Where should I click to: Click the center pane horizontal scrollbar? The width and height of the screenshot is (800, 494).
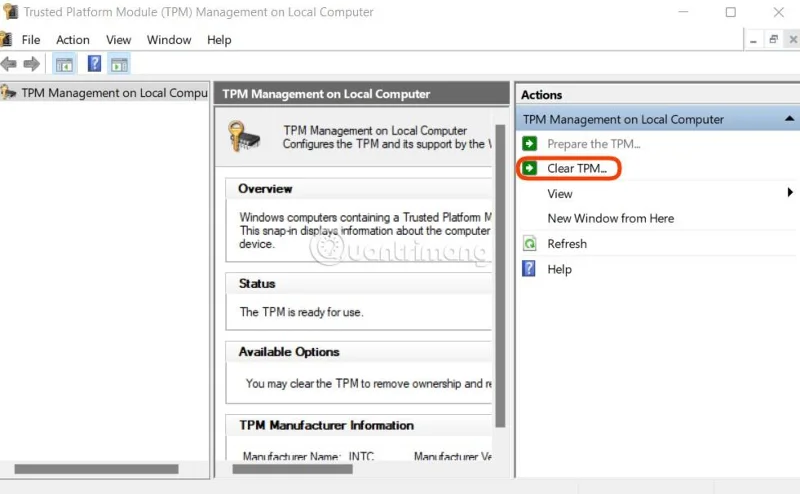pyautogui.click(x=292, y=469)
